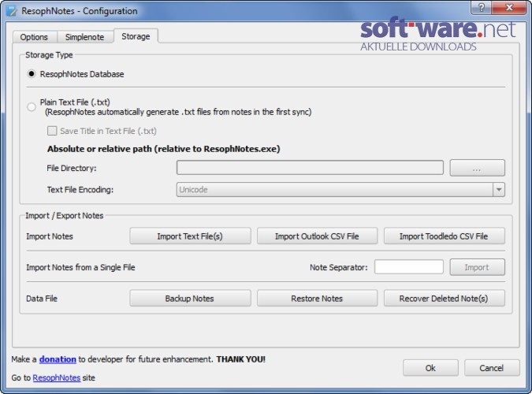Image resolution: width=532 pixels, height=394 pixels.
Task: Click the File Directory input field
Action: point(310,168)
